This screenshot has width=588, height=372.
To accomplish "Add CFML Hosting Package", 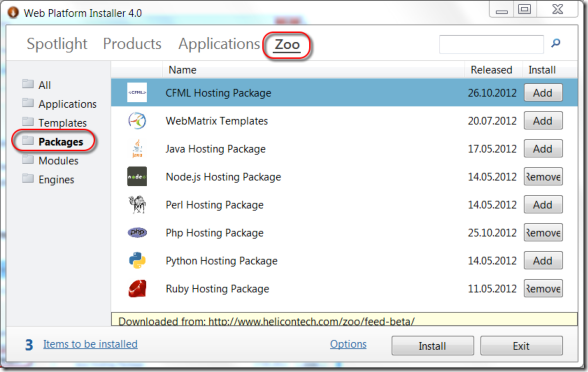I will 543,93.
